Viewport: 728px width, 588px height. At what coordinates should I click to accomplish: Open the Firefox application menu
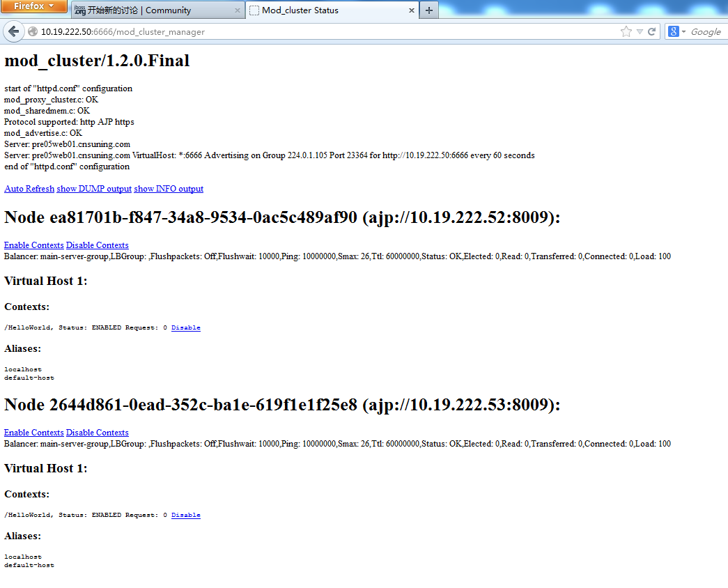click(x=34, y=6)
